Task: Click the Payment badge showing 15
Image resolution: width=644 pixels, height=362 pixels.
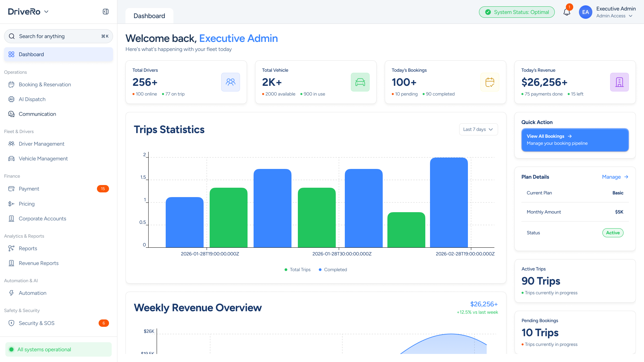Action: [103, 189]
